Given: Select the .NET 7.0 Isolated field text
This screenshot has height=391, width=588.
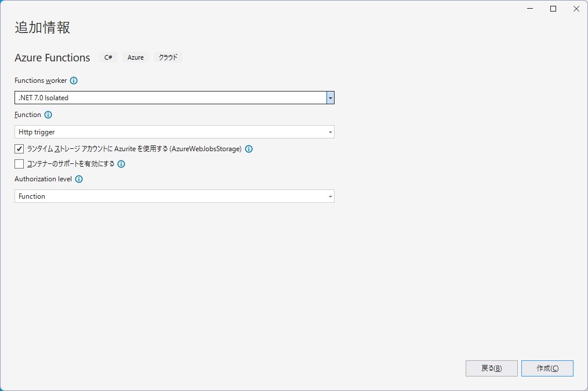Looking at the screenshot, I should pos(43,98).
